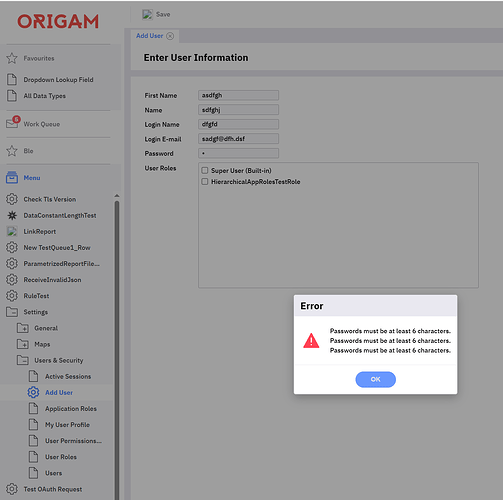
Task: Tick the HierarchicalAppRolesTestRole checkbox
Action: pyautogui.click(x=205, y=181)
